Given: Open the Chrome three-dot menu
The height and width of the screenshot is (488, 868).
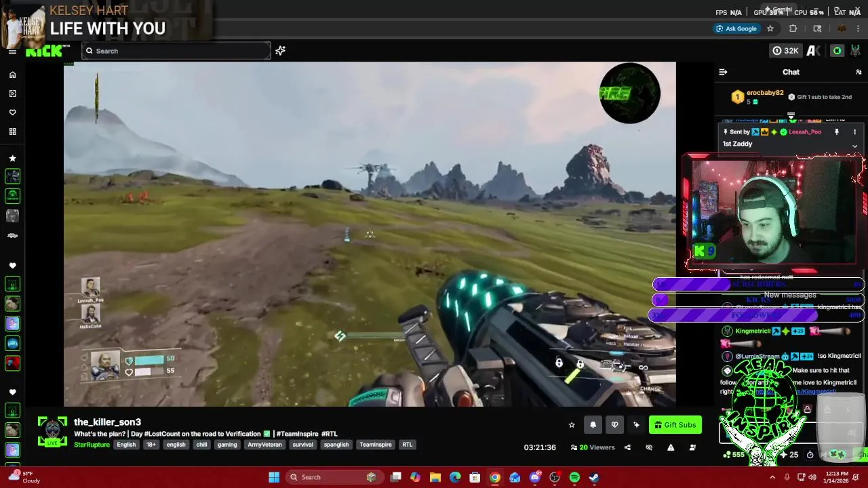Looking at the screenshot, I should click(858, 28).
